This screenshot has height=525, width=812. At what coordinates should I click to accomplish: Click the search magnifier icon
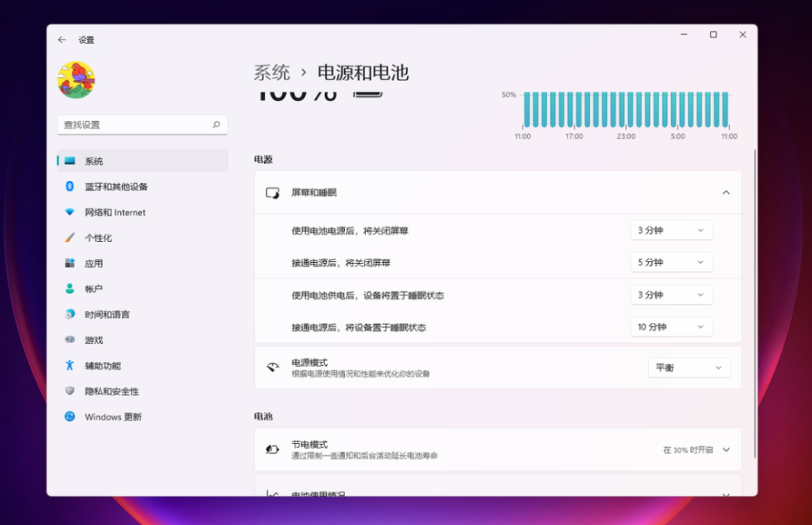pos(217,125)
